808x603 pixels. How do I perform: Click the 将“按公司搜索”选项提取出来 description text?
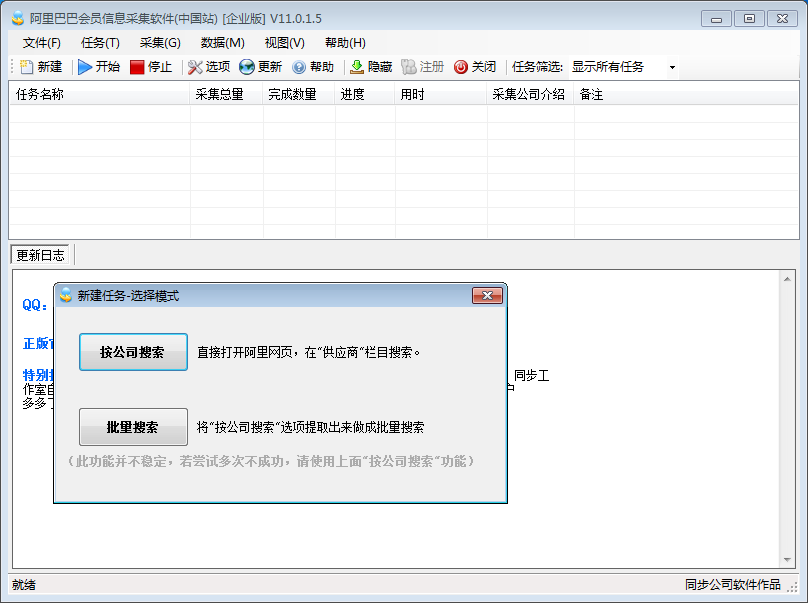coord(311,427)
